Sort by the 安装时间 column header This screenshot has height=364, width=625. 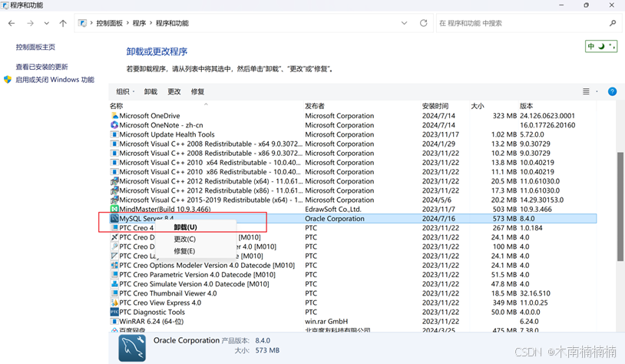pyautogui.click(x=435, y=106)
